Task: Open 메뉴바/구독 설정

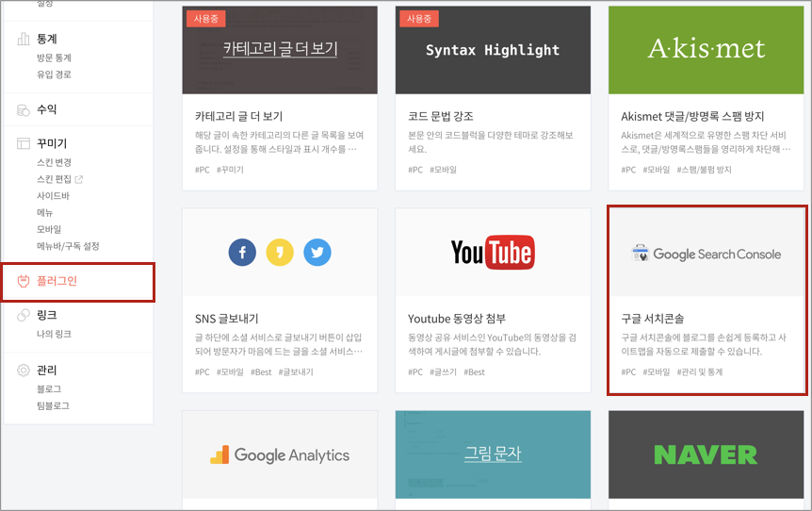Action: (x=68, y=246)
